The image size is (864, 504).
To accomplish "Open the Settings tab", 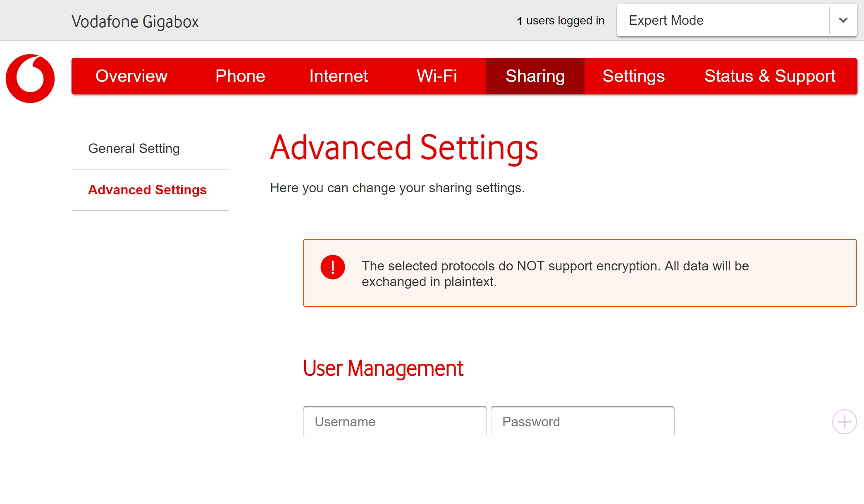I will [634, 76].
